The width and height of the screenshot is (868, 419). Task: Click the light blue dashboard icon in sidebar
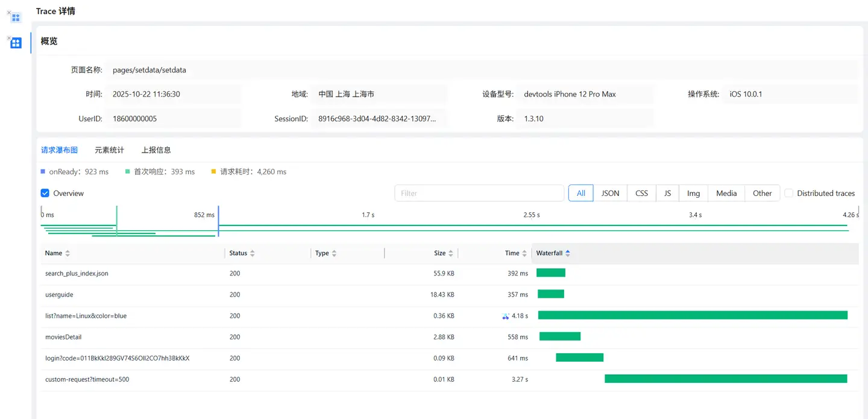click(16, 17)
